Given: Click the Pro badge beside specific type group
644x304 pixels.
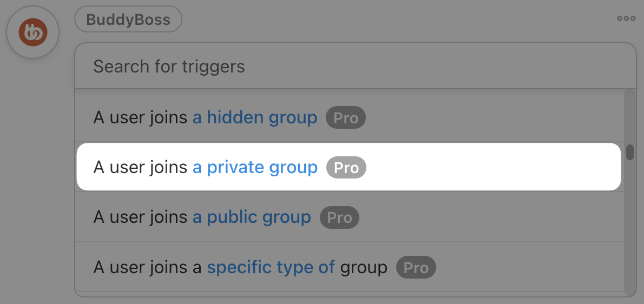Looking at the screenshot, I should 416,267.
